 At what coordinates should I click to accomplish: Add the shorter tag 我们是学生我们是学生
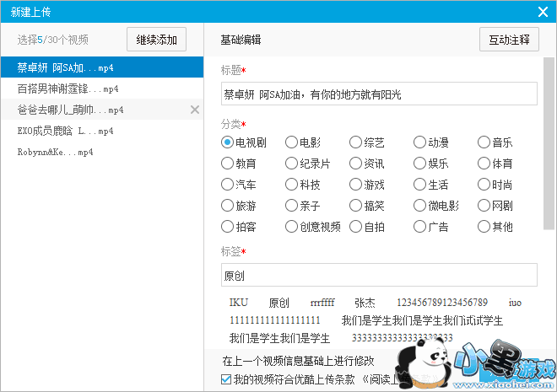tap(279, 338)
